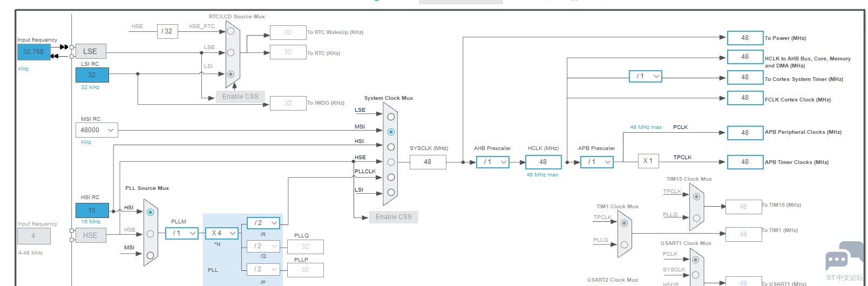This screenshot has height=286, width=868.
Task: Click the X1 TPCLK multiplier box
Action: (x=648, y=161)
